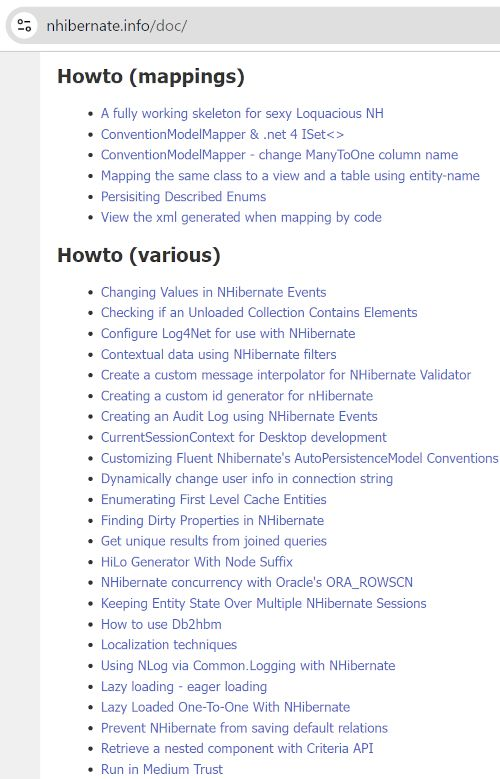Open 'View the xml generated when mapping by code'

[241, 217]
